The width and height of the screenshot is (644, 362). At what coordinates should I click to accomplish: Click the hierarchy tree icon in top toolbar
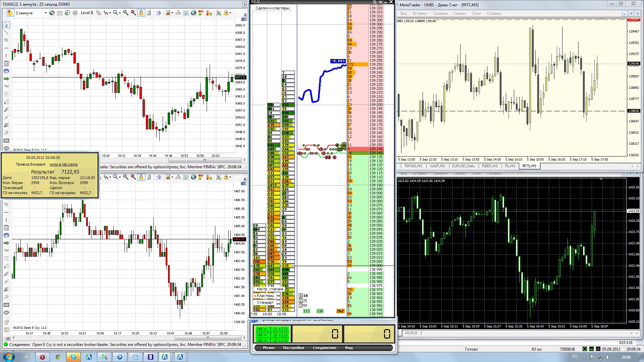(178, 13)
